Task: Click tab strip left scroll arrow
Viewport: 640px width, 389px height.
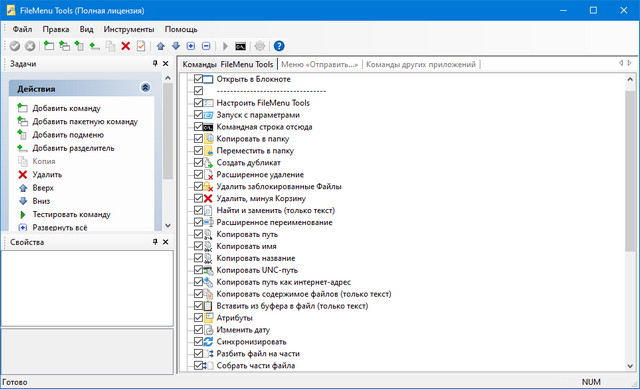Action: [x=621, y=63]
